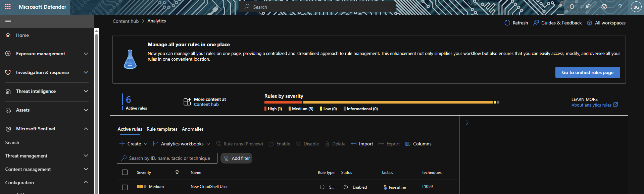Toggle the select-all rules checkbox
Screen dimensions: 644x194
point(125,172)
